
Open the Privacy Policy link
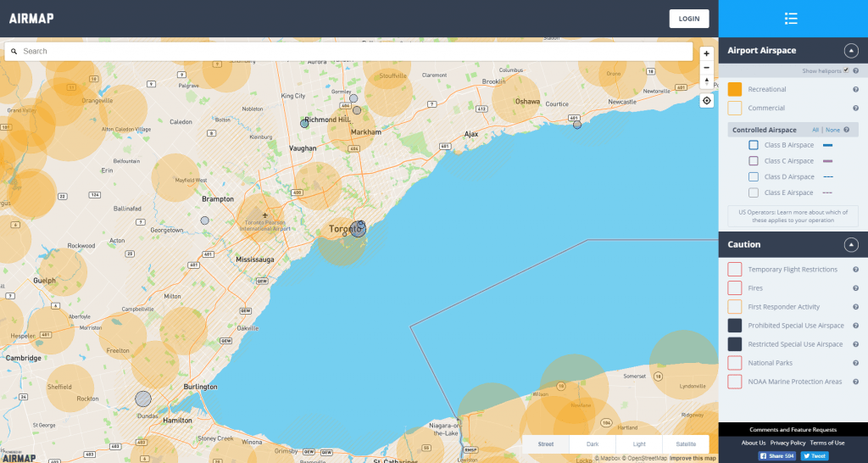click(x=787, y=443)
